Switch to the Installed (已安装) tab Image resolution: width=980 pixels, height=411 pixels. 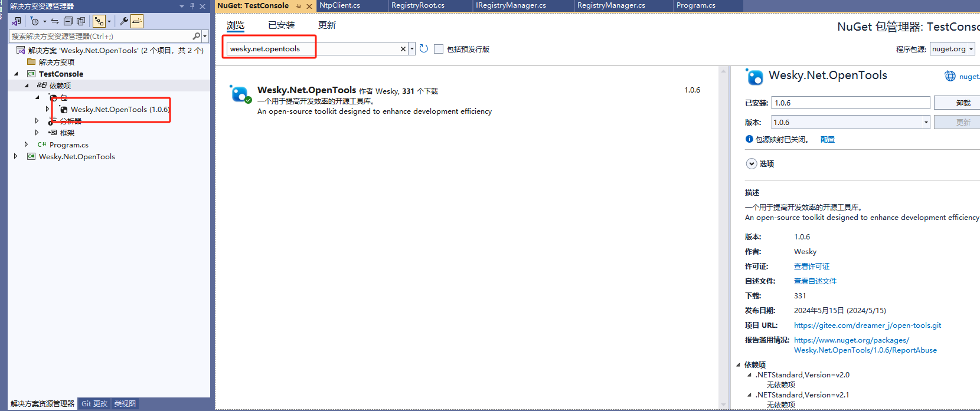pyautogui.click(x=282, y=25)
